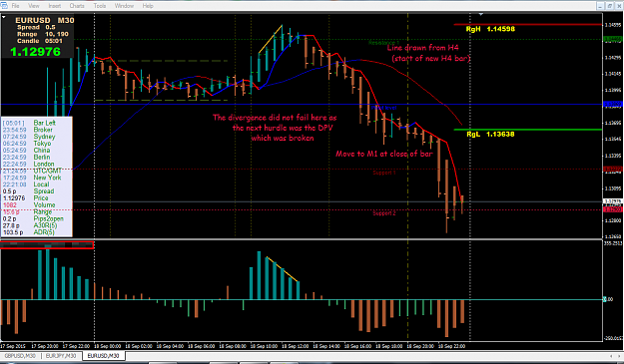Viewport: 624px width, 364px height.
Task: Click the green 1.12976 price readout
Action: [35, 52]
